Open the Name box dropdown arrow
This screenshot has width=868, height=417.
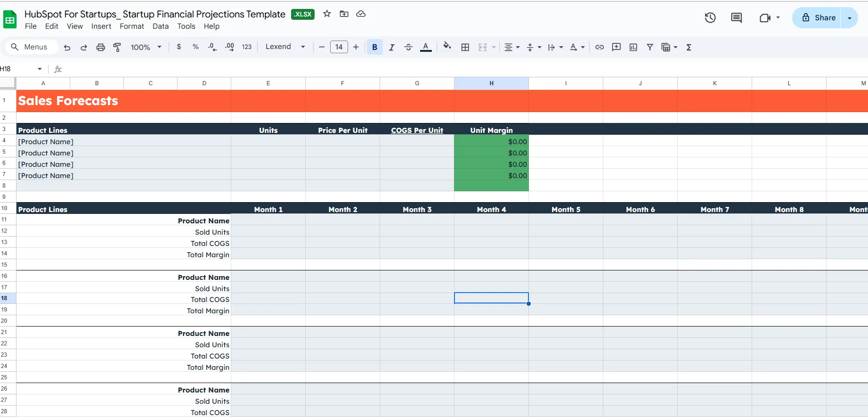coord(40,69)
